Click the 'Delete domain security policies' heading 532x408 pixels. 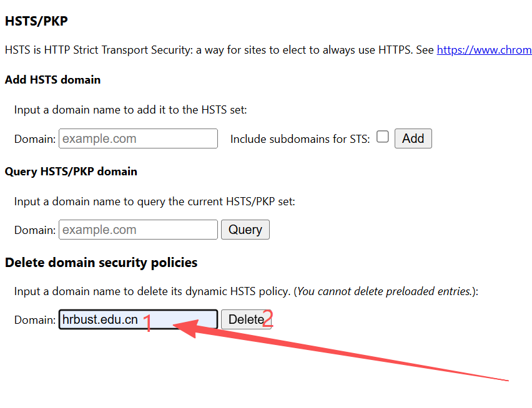(101, 263)
